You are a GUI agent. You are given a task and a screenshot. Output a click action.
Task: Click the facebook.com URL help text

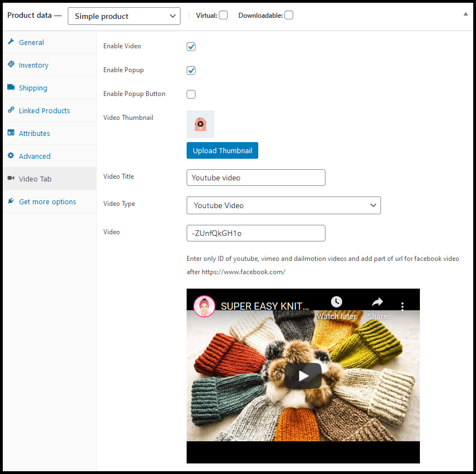tap(236, 272)
